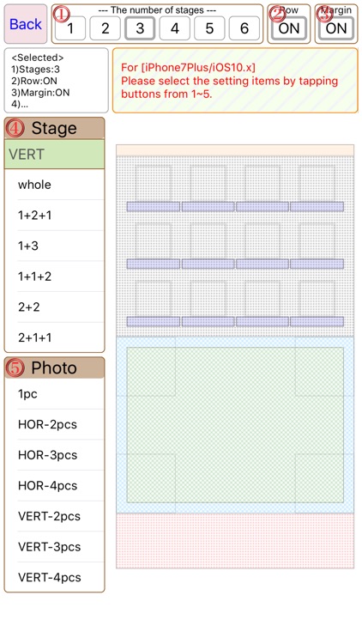Set number of stages to 5
The image size is (362, 644).
pyautogui.click(x=209, y=28)
